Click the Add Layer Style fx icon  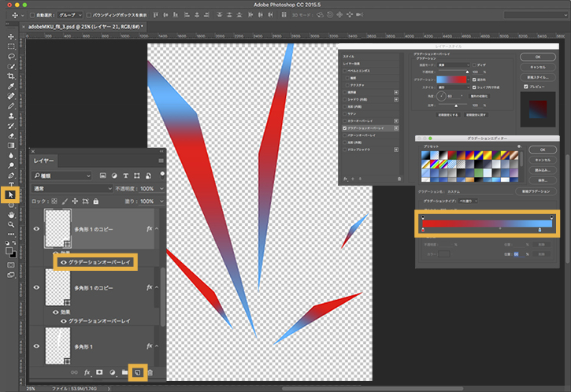click(x=87, y=372)
